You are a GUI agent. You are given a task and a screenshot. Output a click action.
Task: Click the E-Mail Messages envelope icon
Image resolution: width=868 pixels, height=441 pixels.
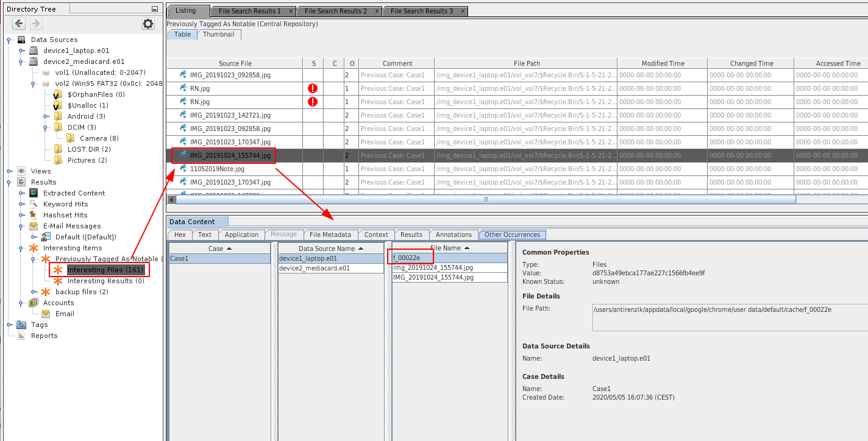[34, 226]
